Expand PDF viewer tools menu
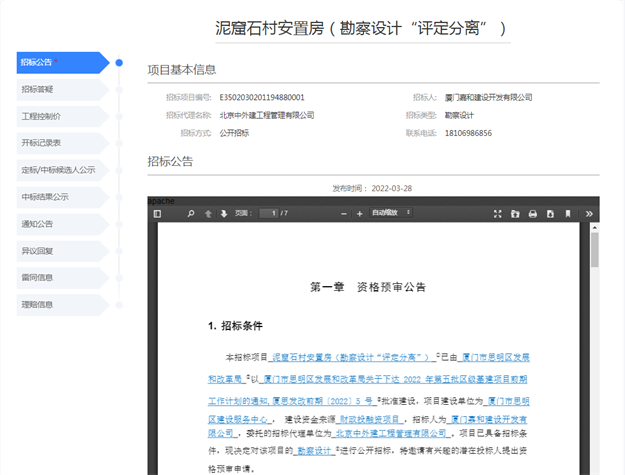 click(x=589, y=214)
